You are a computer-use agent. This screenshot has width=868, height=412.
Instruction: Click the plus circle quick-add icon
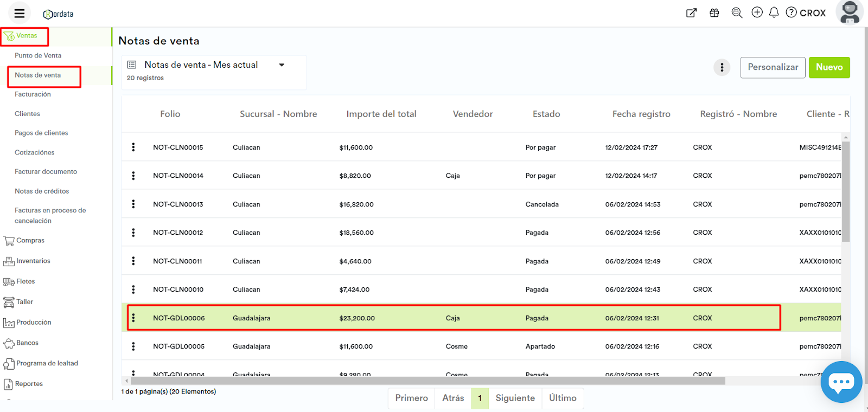pos(757,12)
